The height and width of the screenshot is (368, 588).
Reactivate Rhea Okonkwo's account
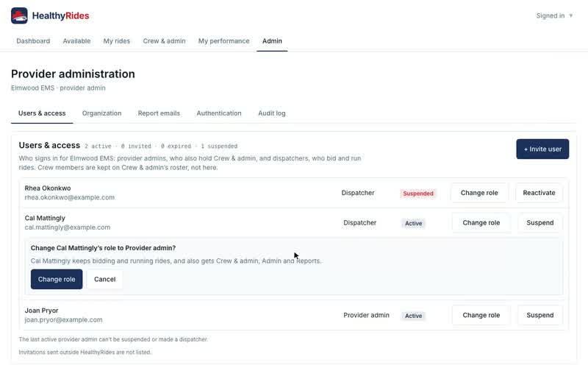[539, 193]
